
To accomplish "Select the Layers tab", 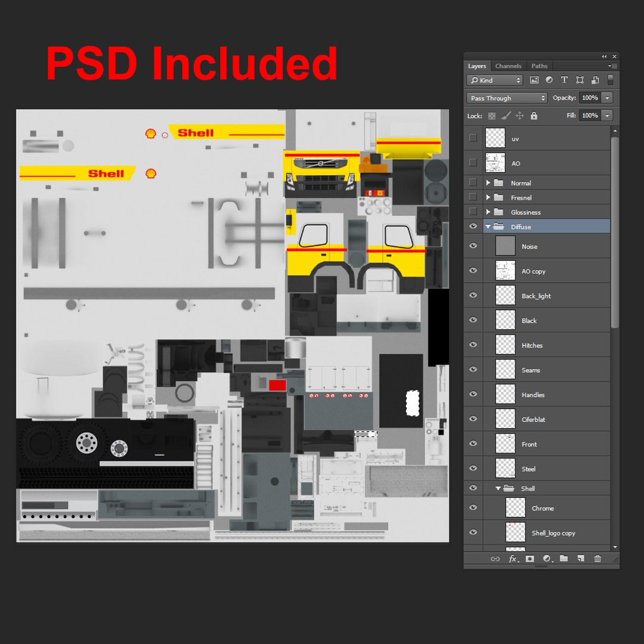I will click(477, 66).
